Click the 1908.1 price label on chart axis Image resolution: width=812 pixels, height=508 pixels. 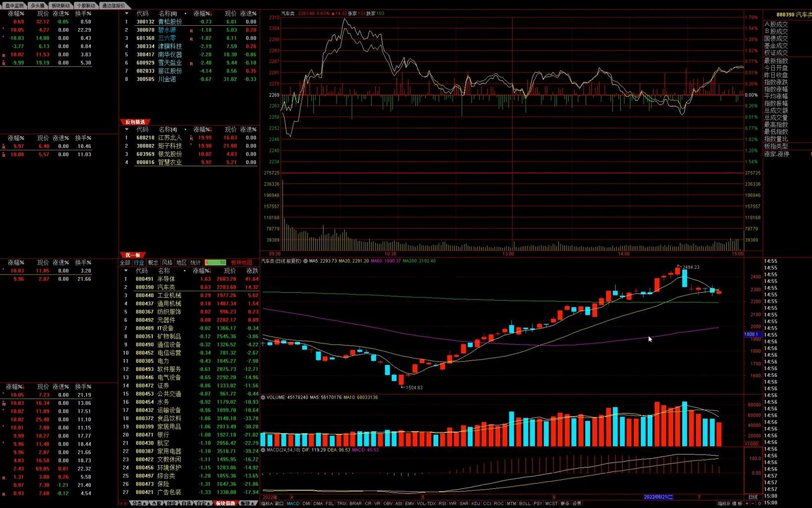pos(752,334)
